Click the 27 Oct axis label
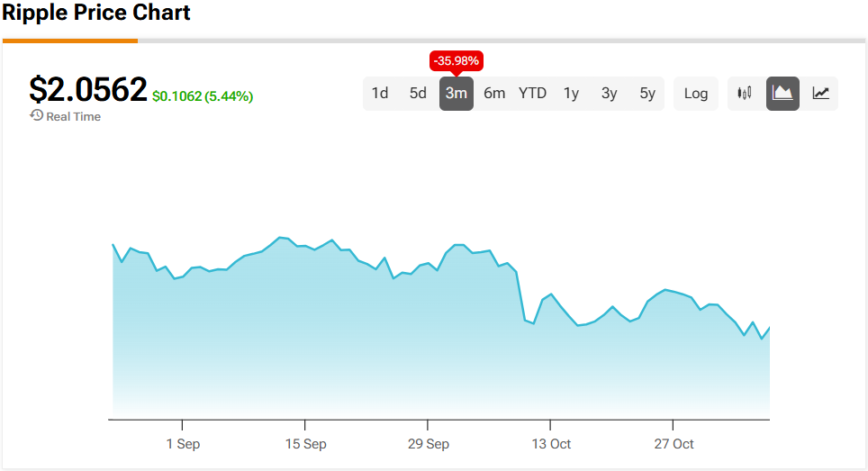 coord(673,444)
